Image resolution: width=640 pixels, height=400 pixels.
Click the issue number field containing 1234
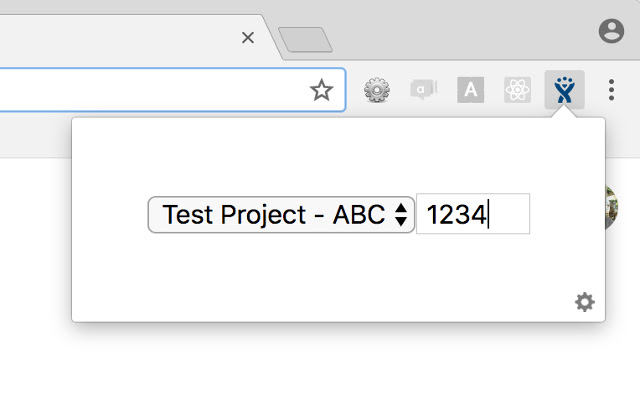(472, 214)
